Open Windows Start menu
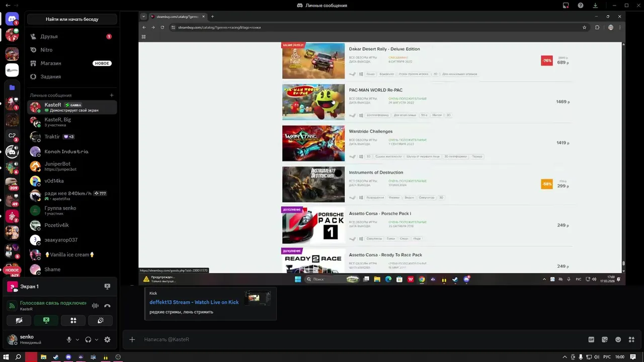 pyautogui.click(x=6, y=357)
